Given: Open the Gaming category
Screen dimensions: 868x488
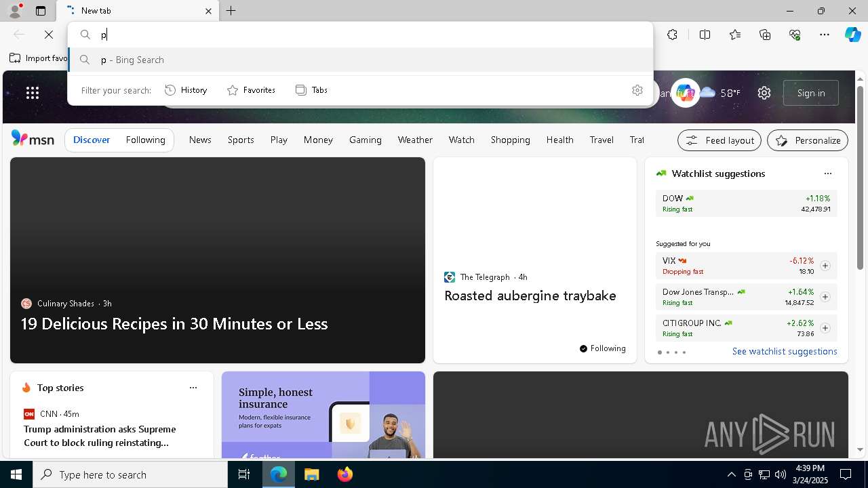Looking at the screenshot, I should pyautogui.click(x=366, y=140).
